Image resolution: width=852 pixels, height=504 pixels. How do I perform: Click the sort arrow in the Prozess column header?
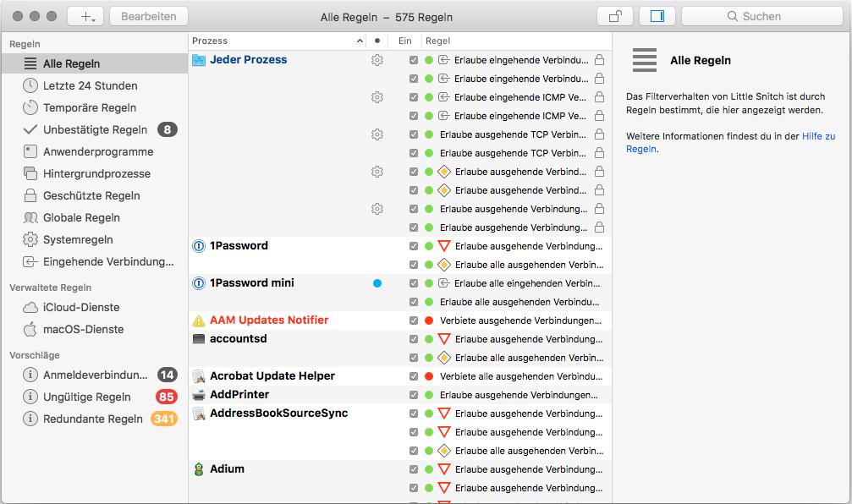point(360,41)
